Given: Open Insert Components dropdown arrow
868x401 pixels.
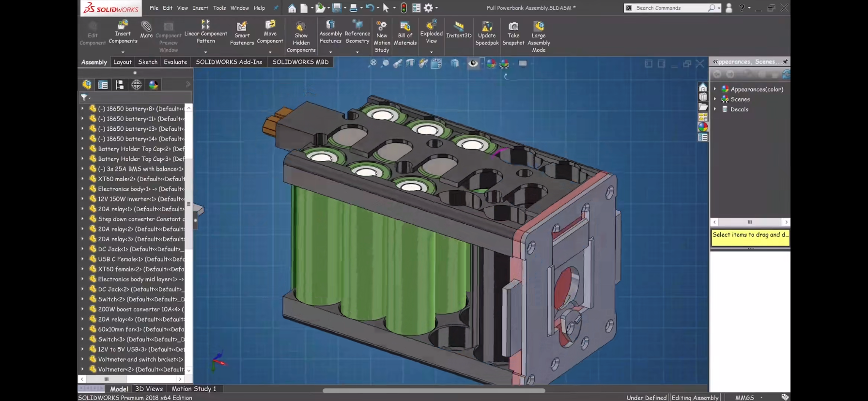Looking at the screenshot, I should (123, 52).
